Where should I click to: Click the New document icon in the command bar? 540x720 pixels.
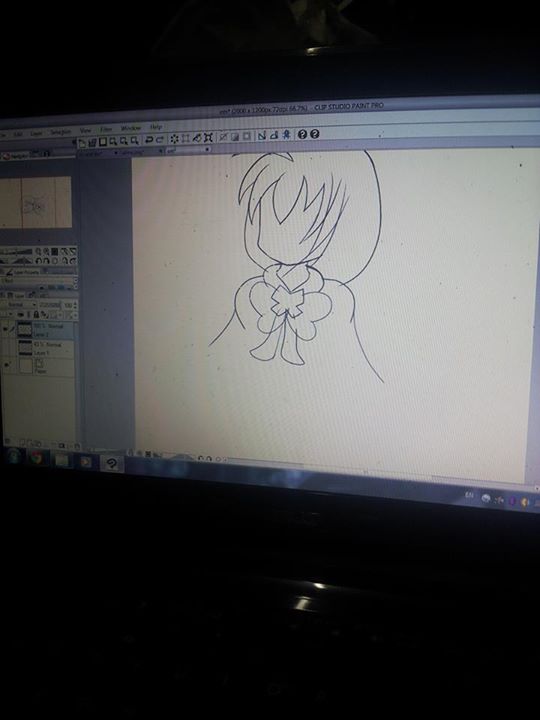[x=82, y=143]
